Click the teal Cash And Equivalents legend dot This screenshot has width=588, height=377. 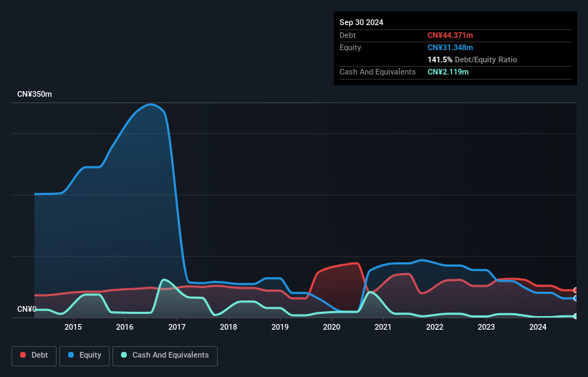tap(124, 355)
